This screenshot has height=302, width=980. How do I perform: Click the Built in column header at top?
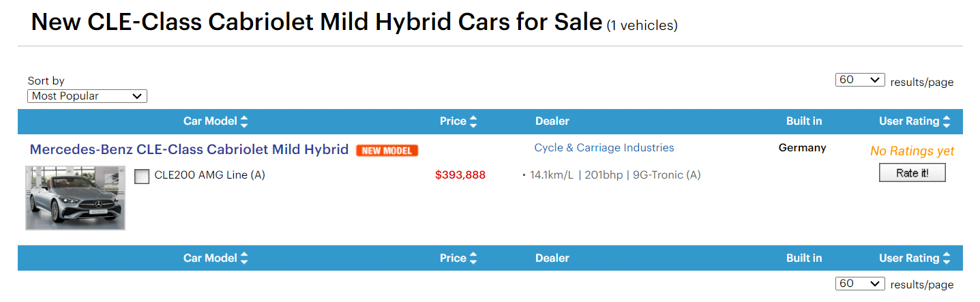[804, 121]
